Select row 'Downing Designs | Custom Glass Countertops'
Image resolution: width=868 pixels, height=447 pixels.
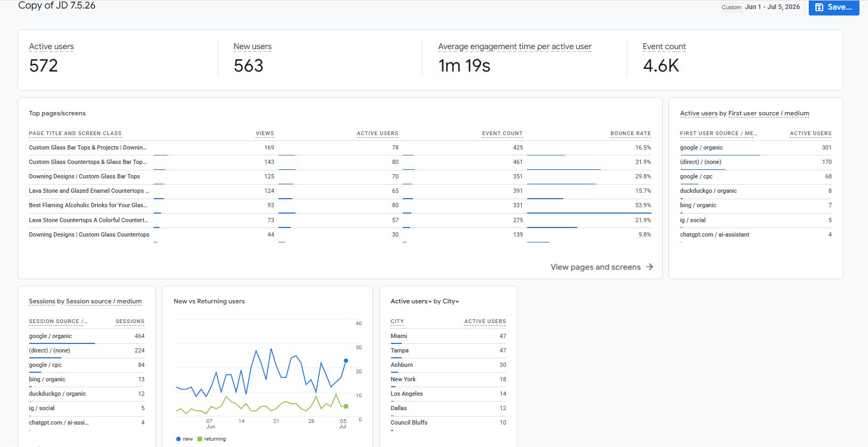[x=340, y=234]
